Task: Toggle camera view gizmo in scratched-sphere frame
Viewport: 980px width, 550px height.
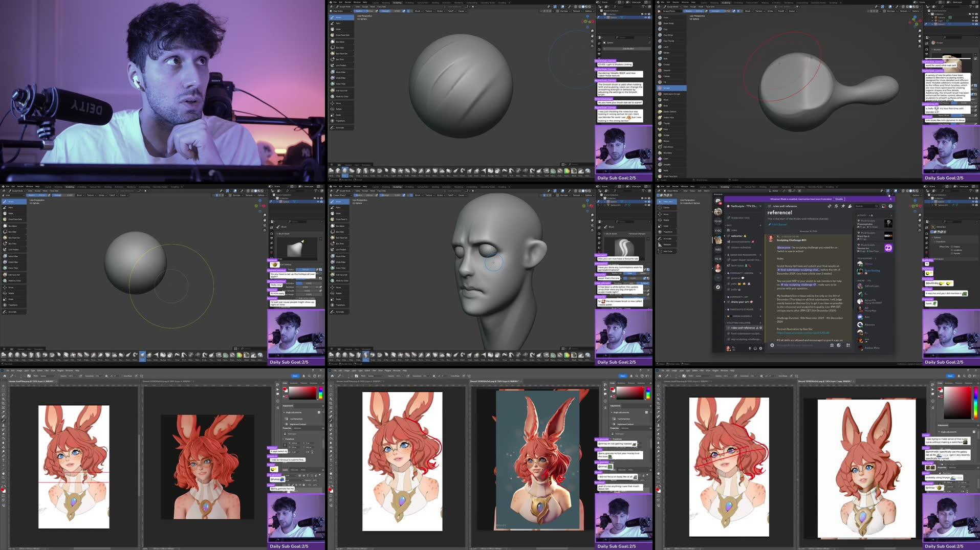Action: (x=592, y=41)
